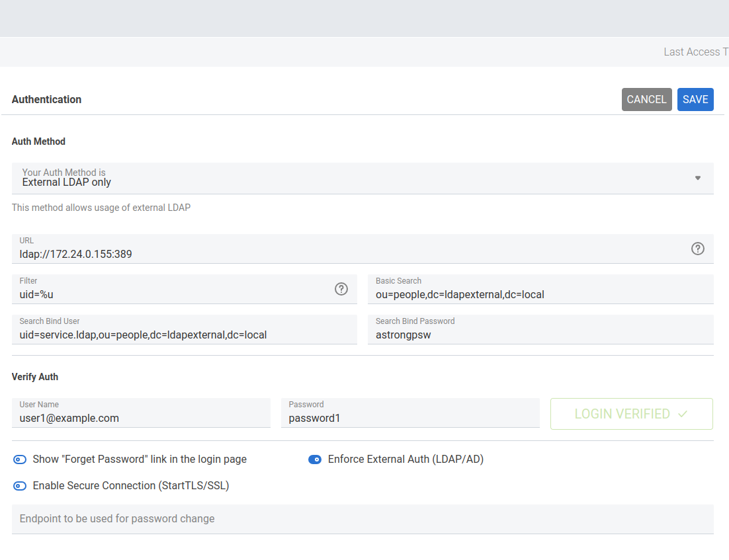
Task: Click the Search Bind User field
Action: coord(184,335)
